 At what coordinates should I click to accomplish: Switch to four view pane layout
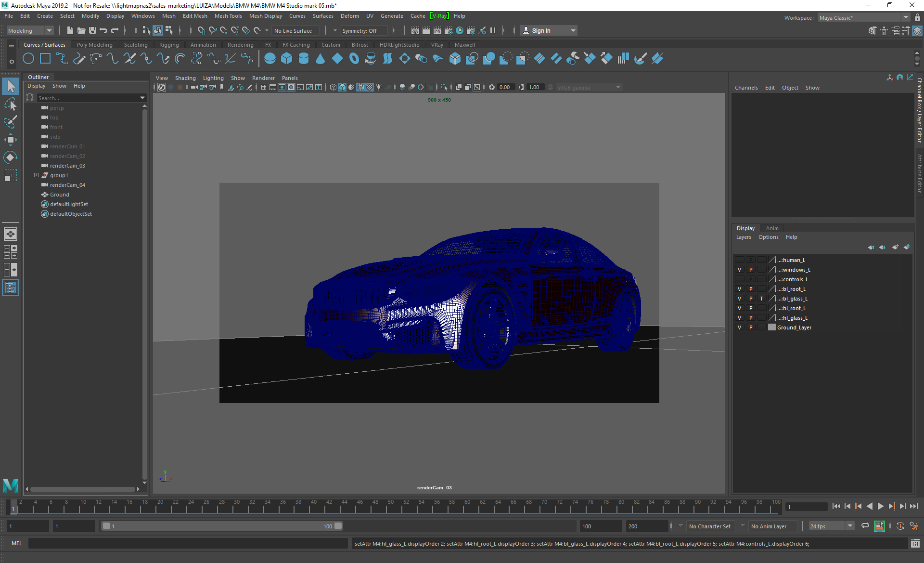tap(11, 252)
